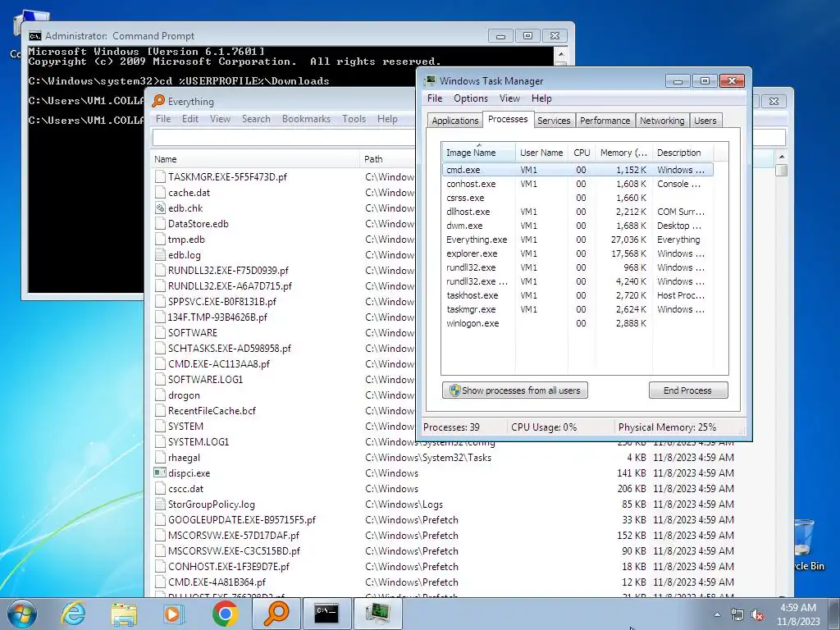Select the edb.log file icon
The width and height of the screenshot is (840, 630).
pyautogui.click(x=160, y=255)
